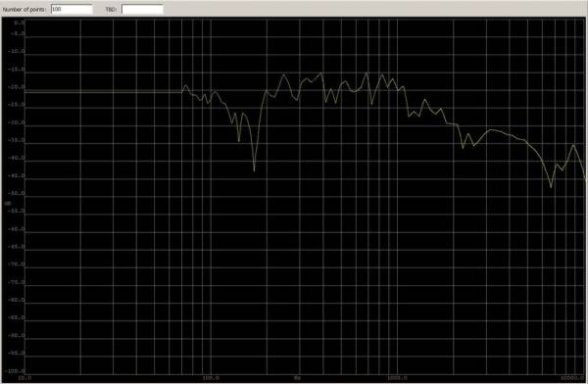Screen dimensions: 588x384
Task: Focus the empty TBD input field
Action: pyautogui.click(x=142, y=9)
